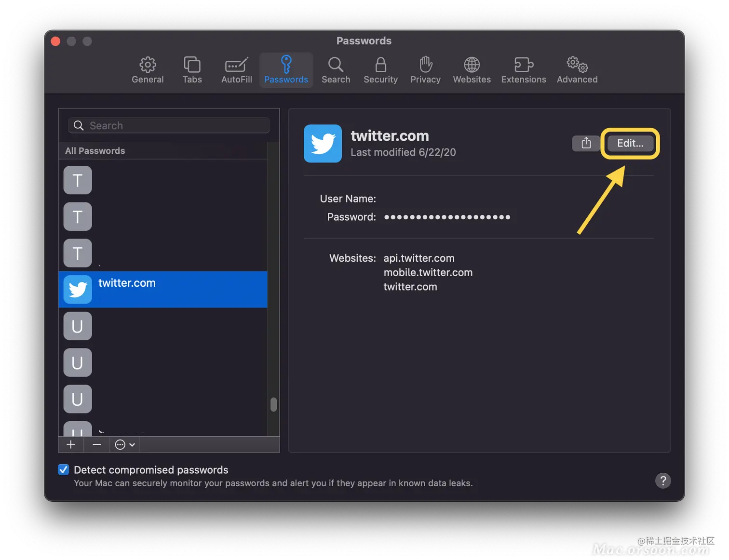Open the Search preferences pane
The width and height of the screenshot is (729, 560).
click(336, 70)
